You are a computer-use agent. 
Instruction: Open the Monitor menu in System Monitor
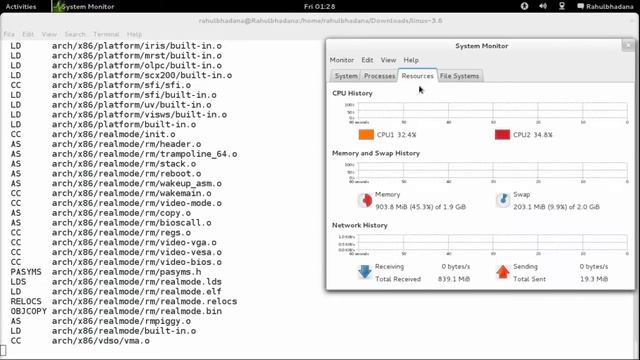click(x=342, y=60)
